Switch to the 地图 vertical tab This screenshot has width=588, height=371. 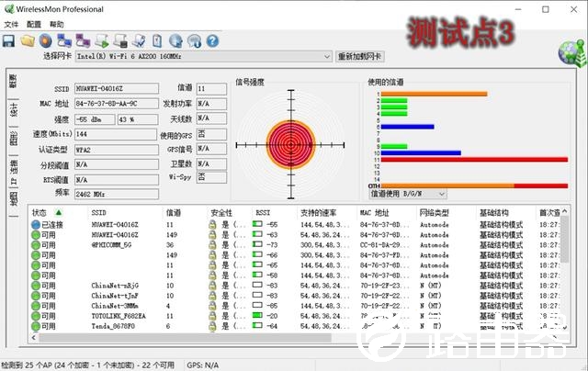(13, 199)
